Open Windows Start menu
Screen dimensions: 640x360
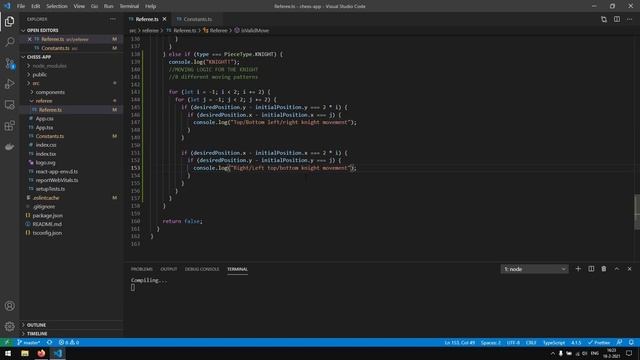pyautogui.click(x=8, y=353)
